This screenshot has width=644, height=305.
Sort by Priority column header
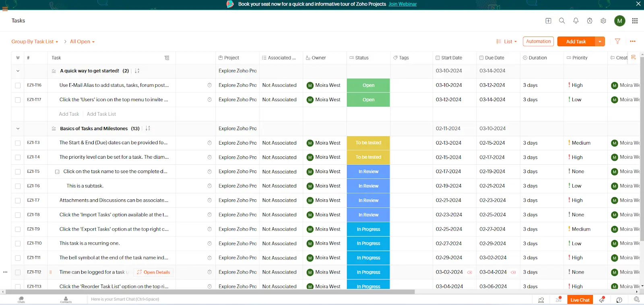tap(577, 58)
